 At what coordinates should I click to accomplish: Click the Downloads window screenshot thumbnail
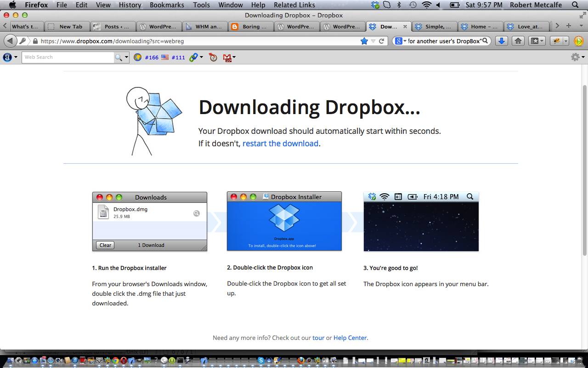point(150,222)
